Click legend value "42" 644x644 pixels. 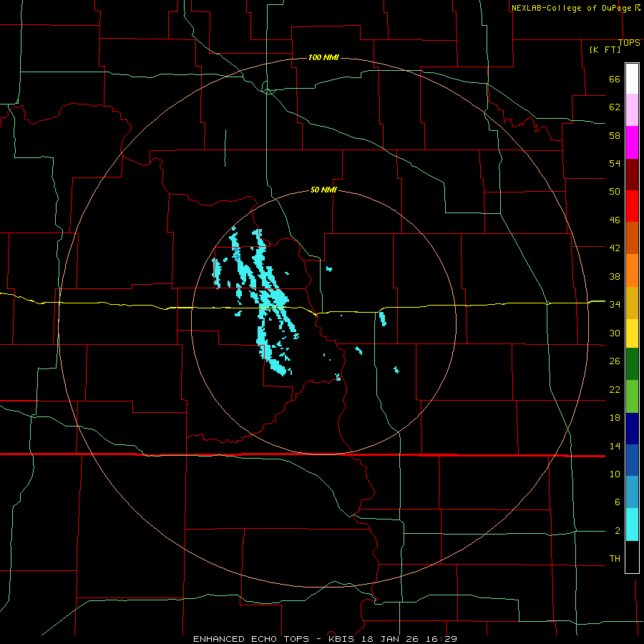615,248
